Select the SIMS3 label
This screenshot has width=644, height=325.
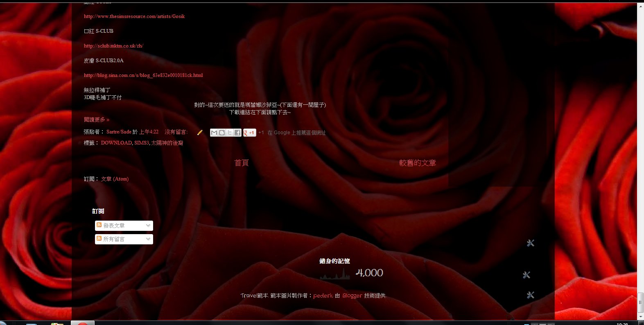142,143
